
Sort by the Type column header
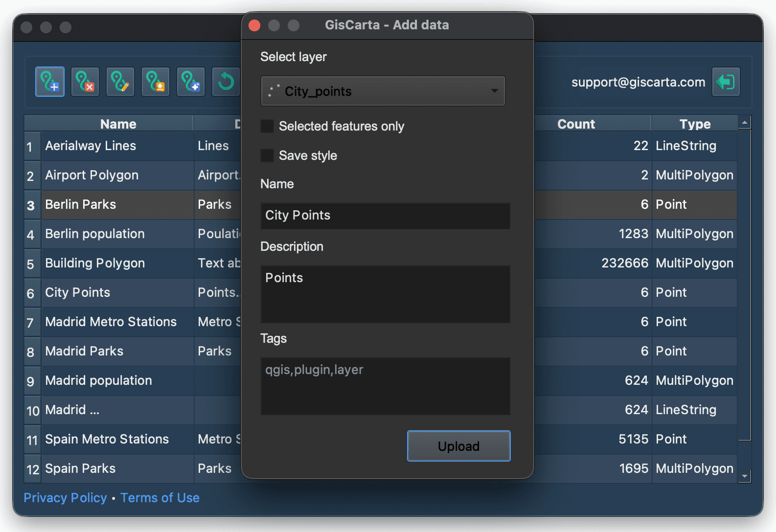[x=695, y=124]
